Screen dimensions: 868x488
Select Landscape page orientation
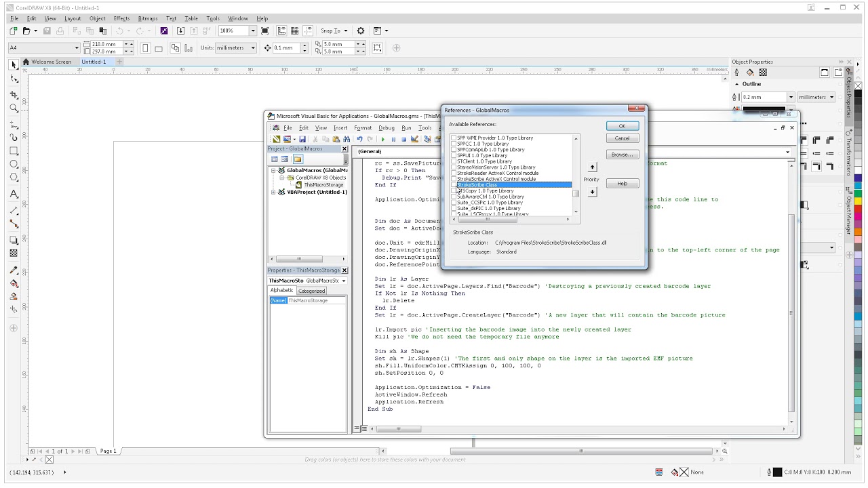[x=159, y=48]
